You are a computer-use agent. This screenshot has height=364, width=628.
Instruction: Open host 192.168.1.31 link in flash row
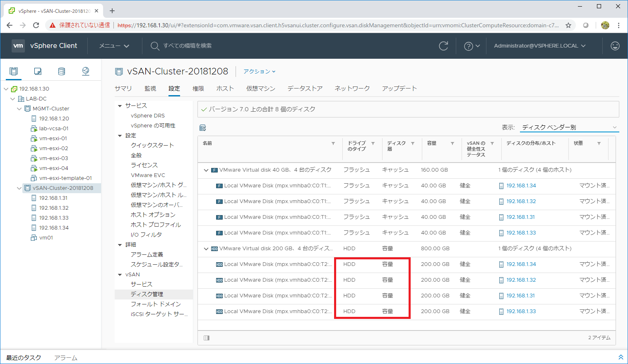tap(521, 217)
